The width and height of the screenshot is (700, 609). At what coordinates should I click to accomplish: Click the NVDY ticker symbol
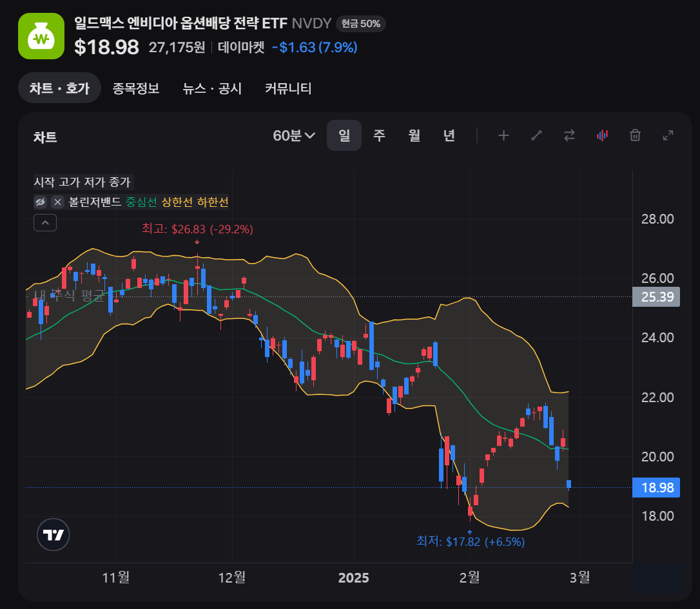[311, 23]
